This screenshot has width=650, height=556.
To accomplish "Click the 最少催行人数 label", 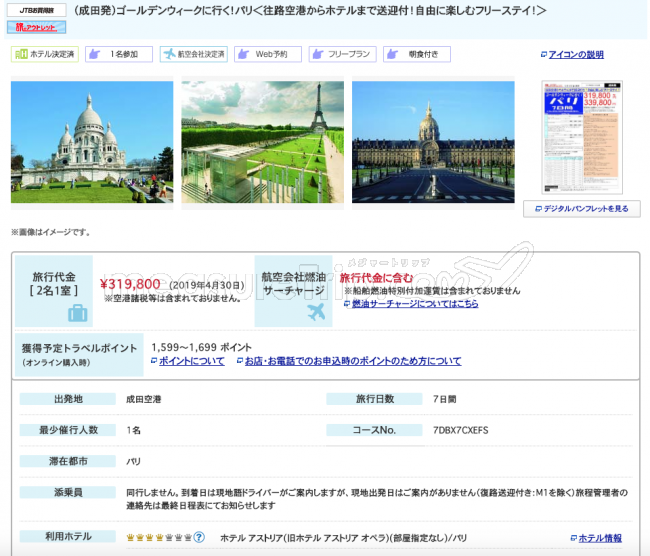I will (68, 430).
